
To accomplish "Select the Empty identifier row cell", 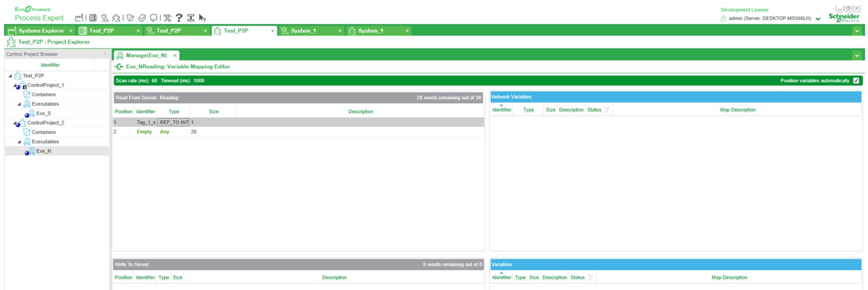I will 144,132.
